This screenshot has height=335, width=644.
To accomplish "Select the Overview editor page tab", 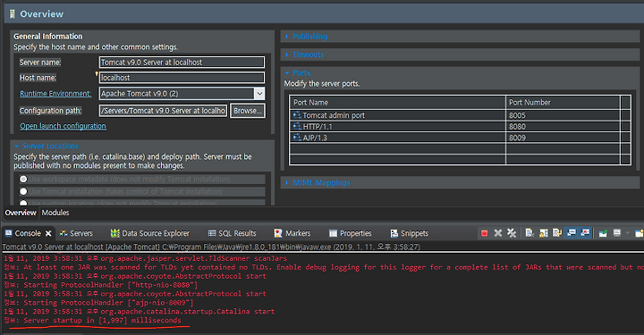I will point(21,213).
